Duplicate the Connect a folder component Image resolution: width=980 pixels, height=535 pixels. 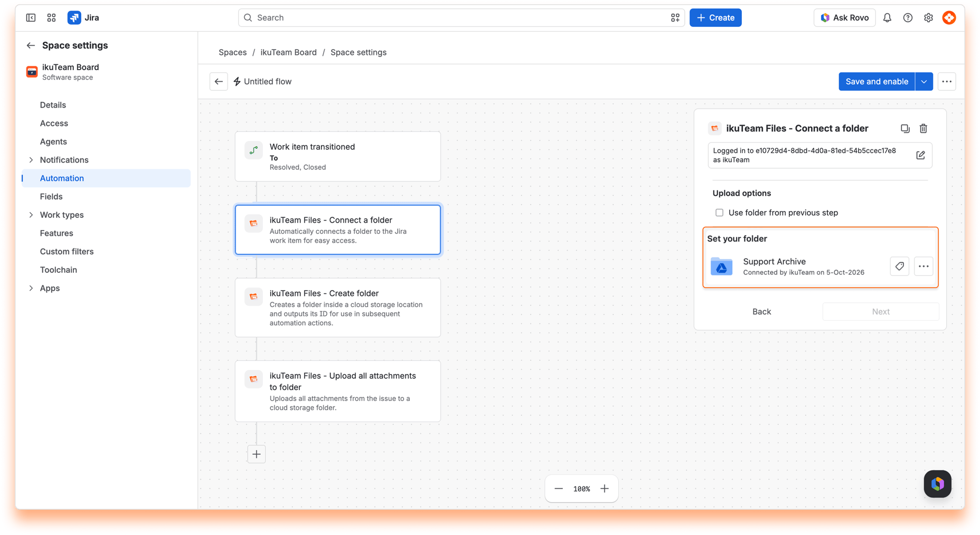click(x=905, y=128)
